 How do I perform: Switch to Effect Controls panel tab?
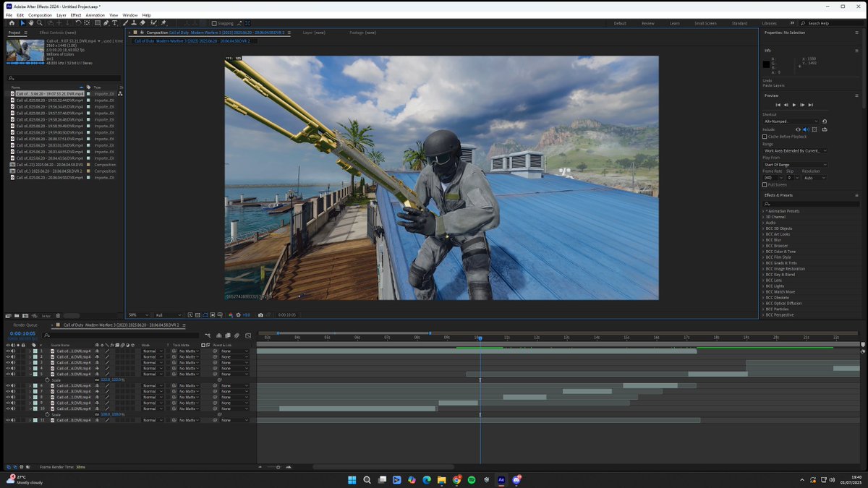coord(58,33)
